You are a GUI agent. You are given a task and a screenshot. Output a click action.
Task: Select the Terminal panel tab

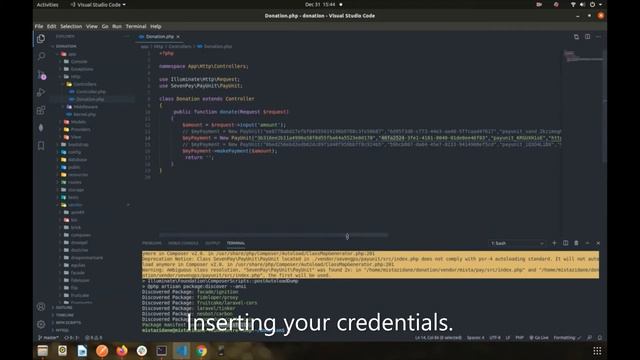(236, 243)
